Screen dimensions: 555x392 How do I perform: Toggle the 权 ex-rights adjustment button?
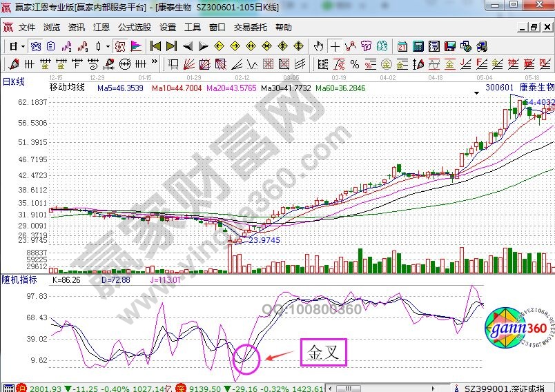119,46
